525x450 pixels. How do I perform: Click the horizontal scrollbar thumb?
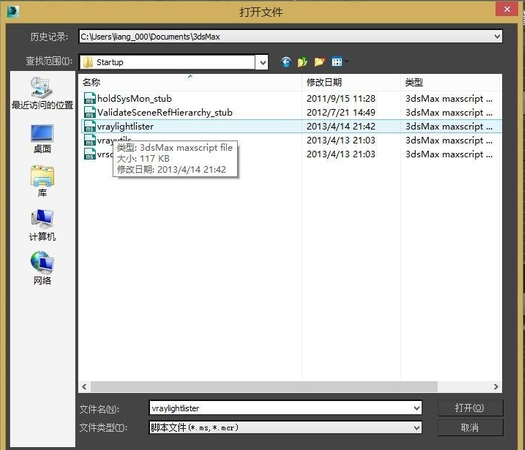[264, 387]
